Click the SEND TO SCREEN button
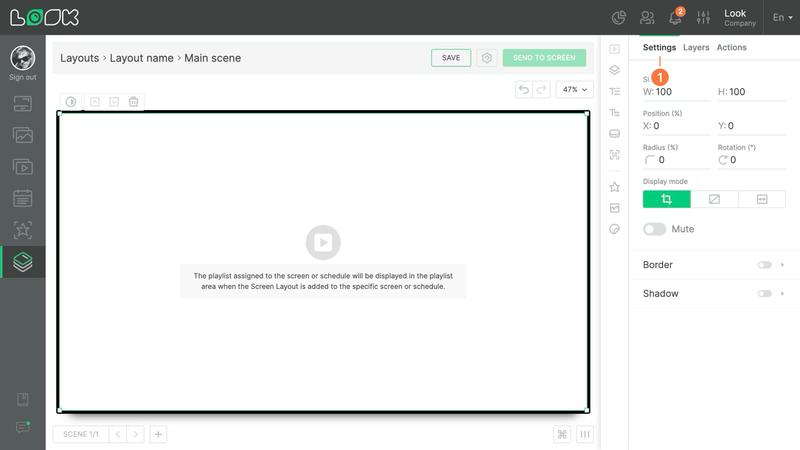The height and width of the screenshot is (450, 800). pos(544,58)
